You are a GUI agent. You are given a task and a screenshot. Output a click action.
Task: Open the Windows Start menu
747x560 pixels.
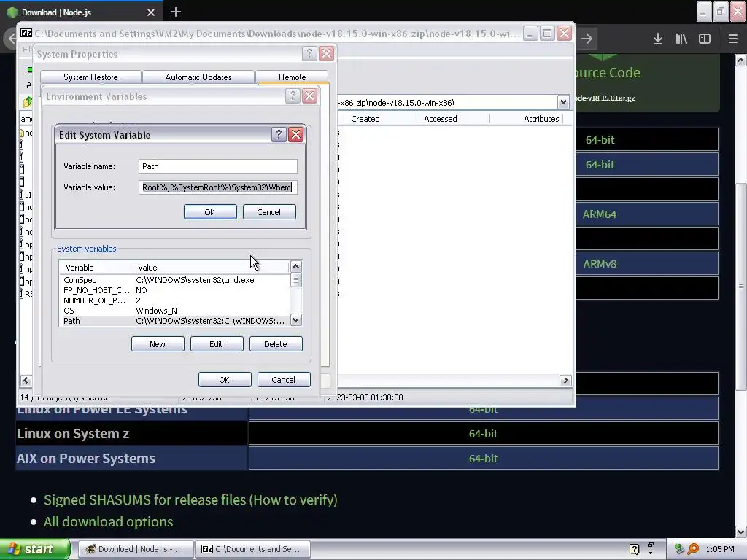point(35,549)
